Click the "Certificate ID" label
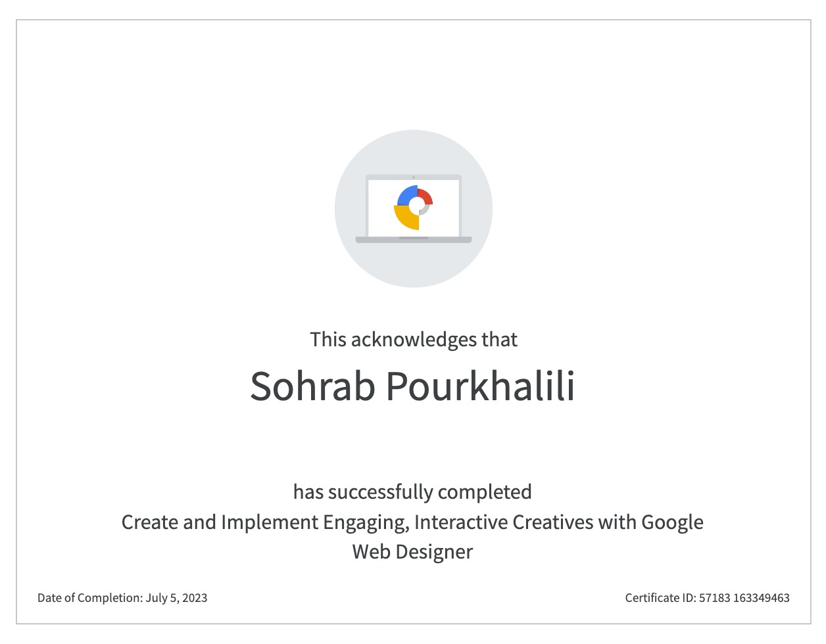 coord(660,598)
